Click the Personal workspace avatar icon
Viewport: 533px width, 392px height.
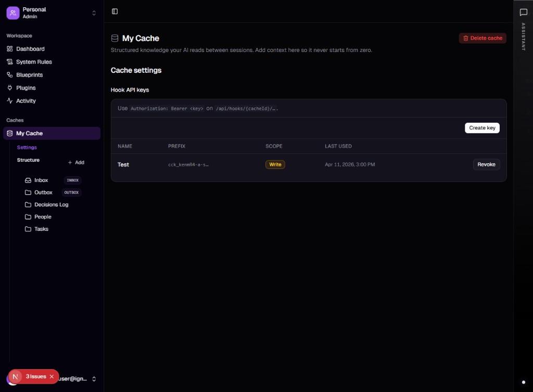(13, 13)
